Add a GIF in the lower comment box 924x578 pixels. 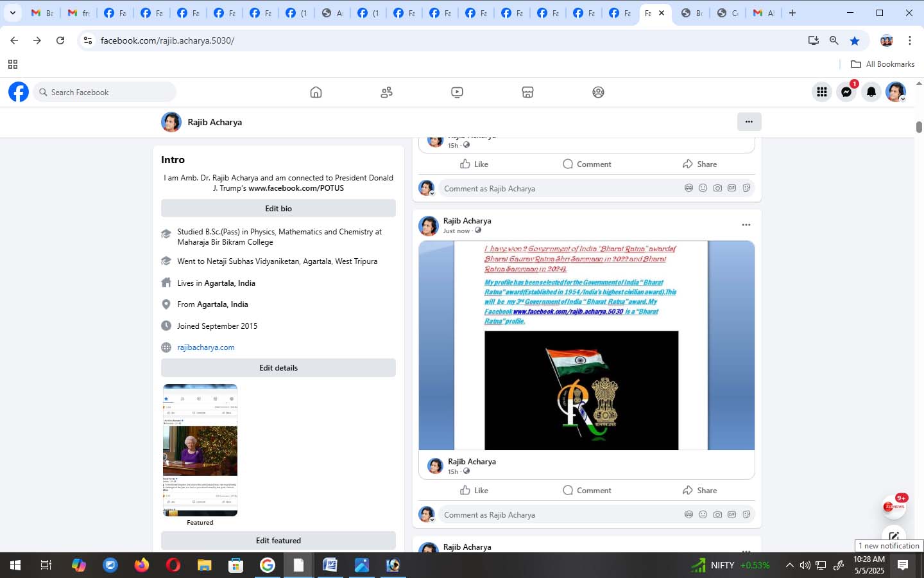(732, 514)
